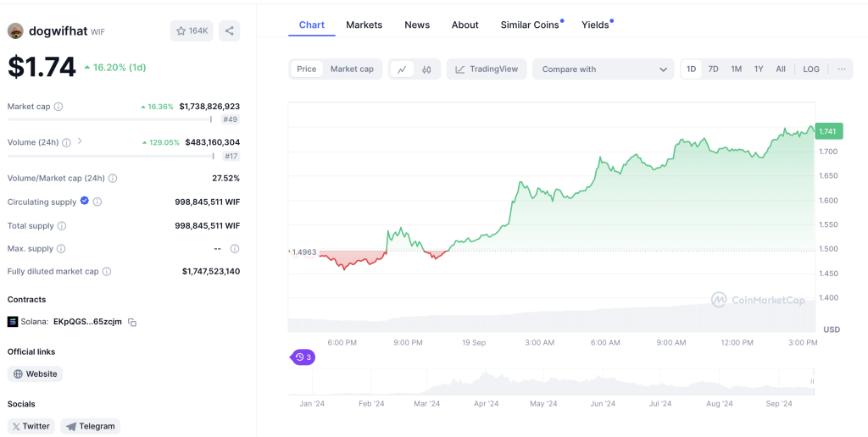Click the overview mini chart at Apr '24

[x=486, y=382]
